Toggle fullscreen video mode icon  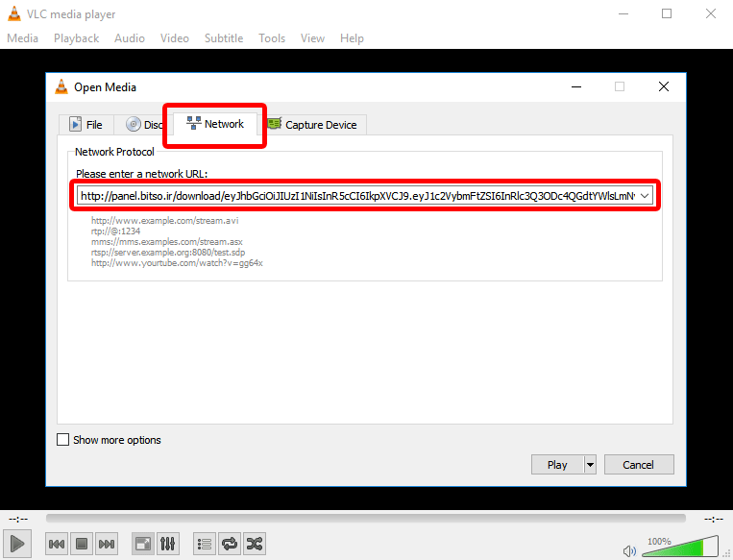pyautogui.click(x=142, y=544)
